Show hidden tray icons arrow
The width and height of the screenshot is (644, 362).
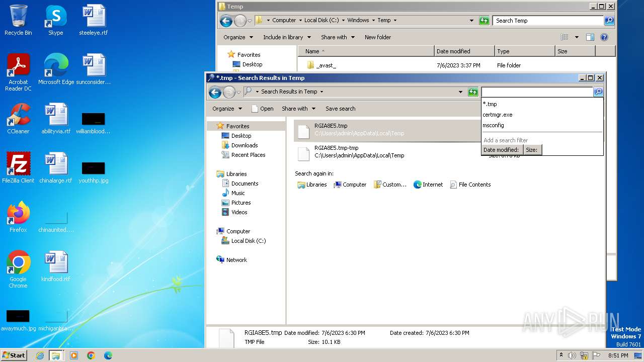point(561,355)
